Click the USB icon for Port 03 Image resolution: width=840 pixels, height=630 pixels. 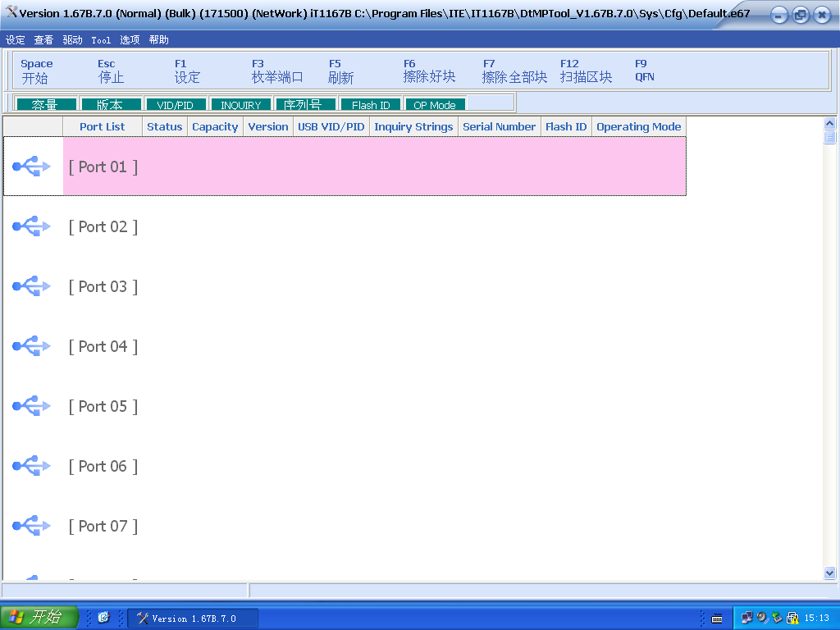[32, 286]
